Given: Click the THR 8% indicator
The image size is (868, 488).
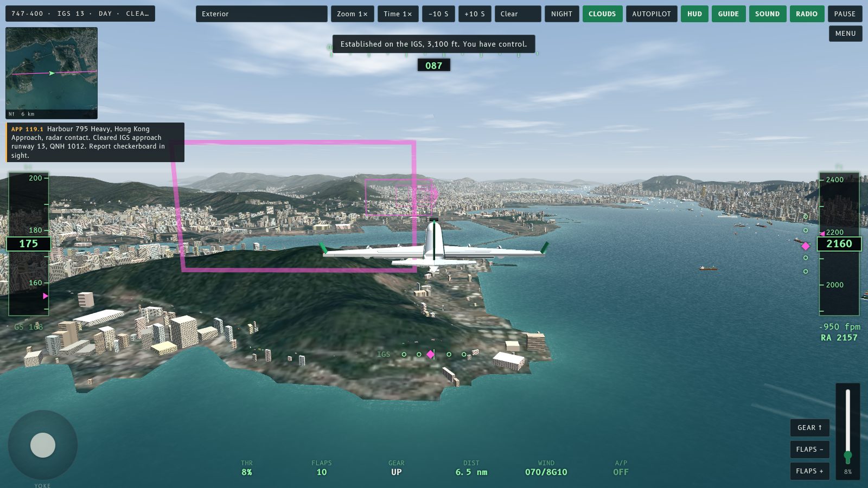Looking at the screenshot, I should (247, 468).
